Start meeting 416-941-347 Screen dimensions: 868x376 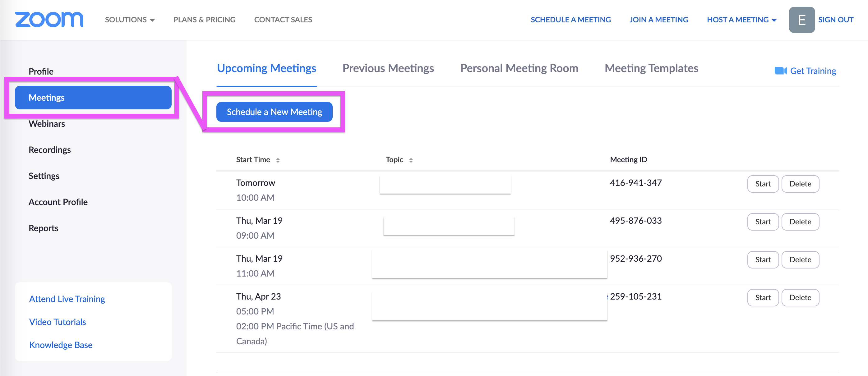pos(763,184)
